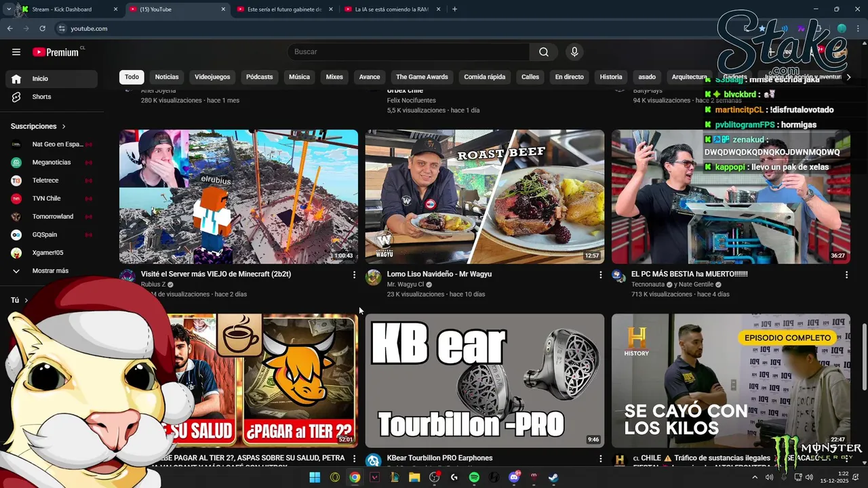Open TVN Chile subscription
The image size is (868, 488).
tap(52, 199)
